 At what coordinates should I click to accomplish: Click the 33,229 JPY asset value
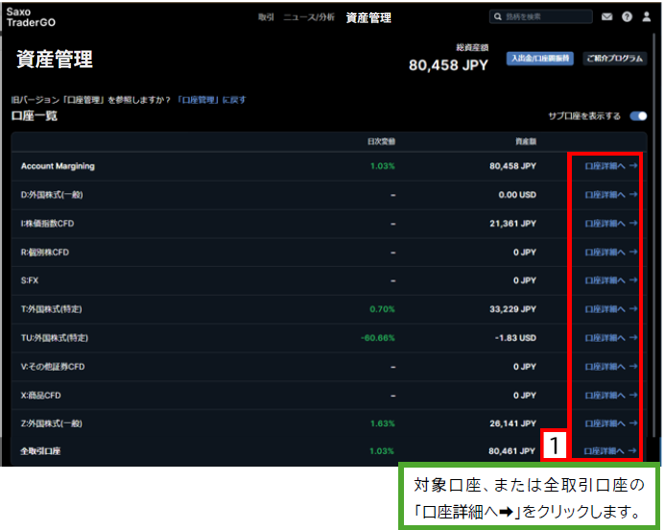[513, 309]
